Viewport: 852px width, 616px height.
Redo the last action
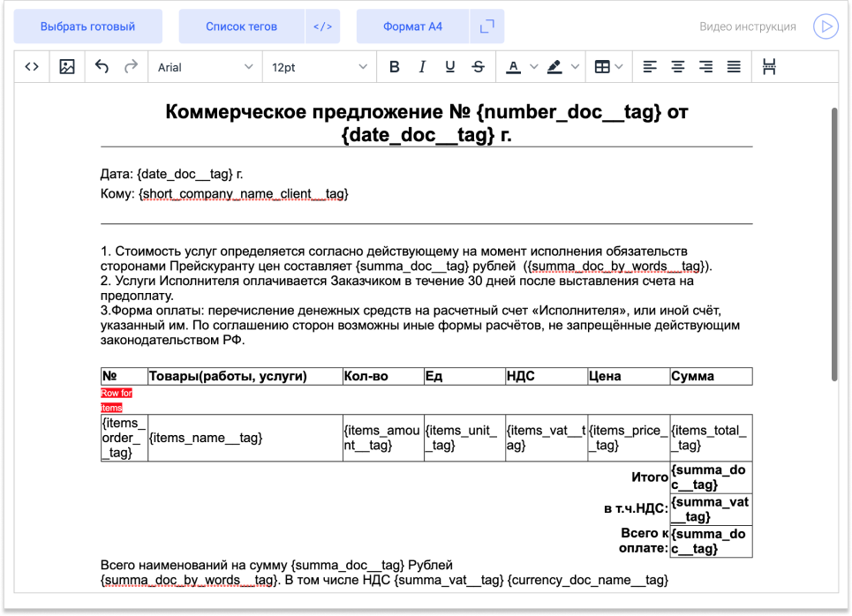131,67
